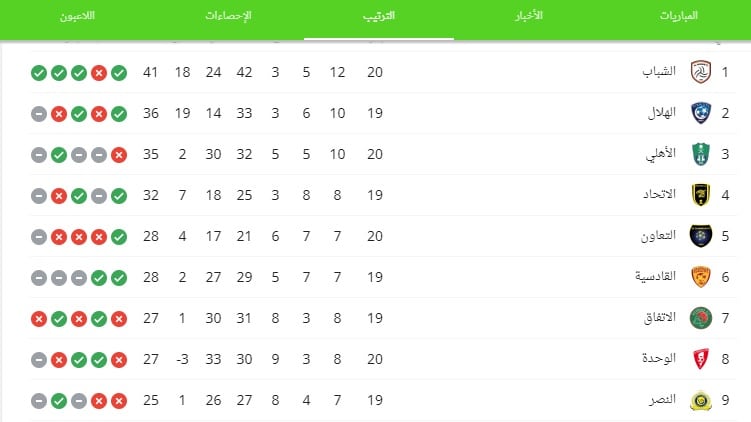
Task: Click the leftmost red loss icon in الاتفاق's form
Action: click(39, 319)
